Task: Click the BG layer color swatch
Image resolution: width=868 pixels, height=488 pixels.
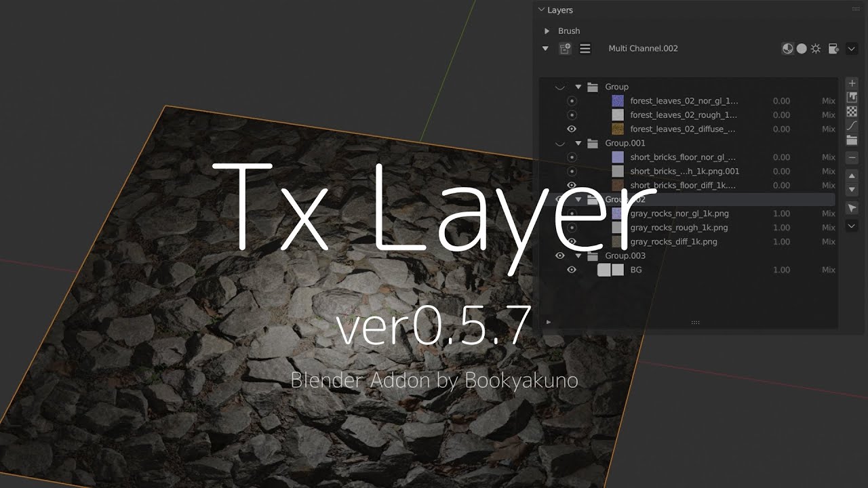Action: pyautogui.click(x=604, y=270)
